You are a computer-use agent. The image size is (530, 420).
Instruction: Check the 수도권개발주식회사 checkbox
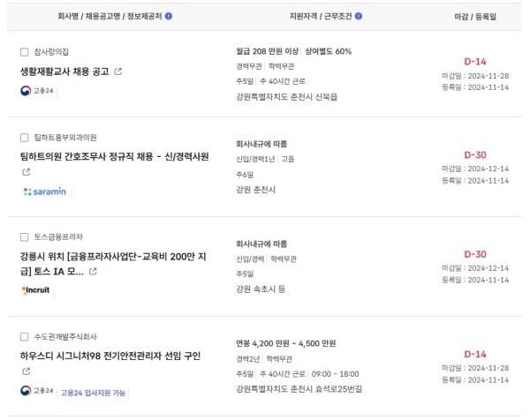pyautogui.click(x=25, y=336)
